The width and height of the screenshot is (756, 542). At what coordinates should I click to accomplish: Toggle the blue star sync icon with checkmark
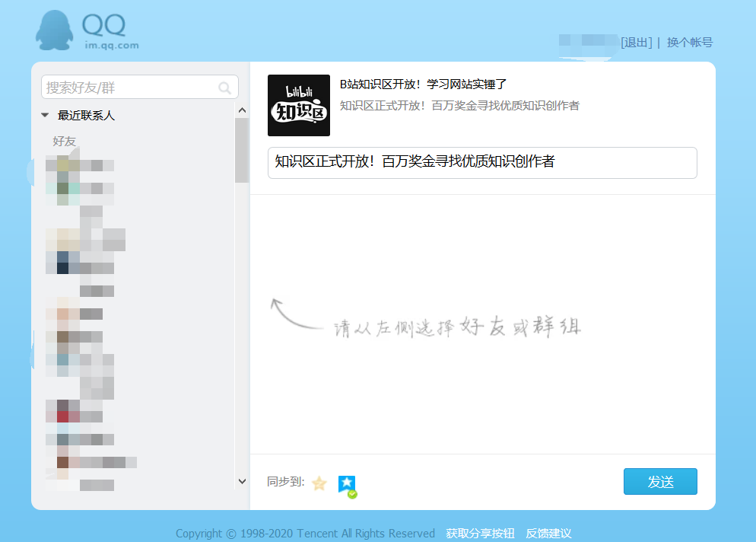pyautogui.click(x=347, y=484)
